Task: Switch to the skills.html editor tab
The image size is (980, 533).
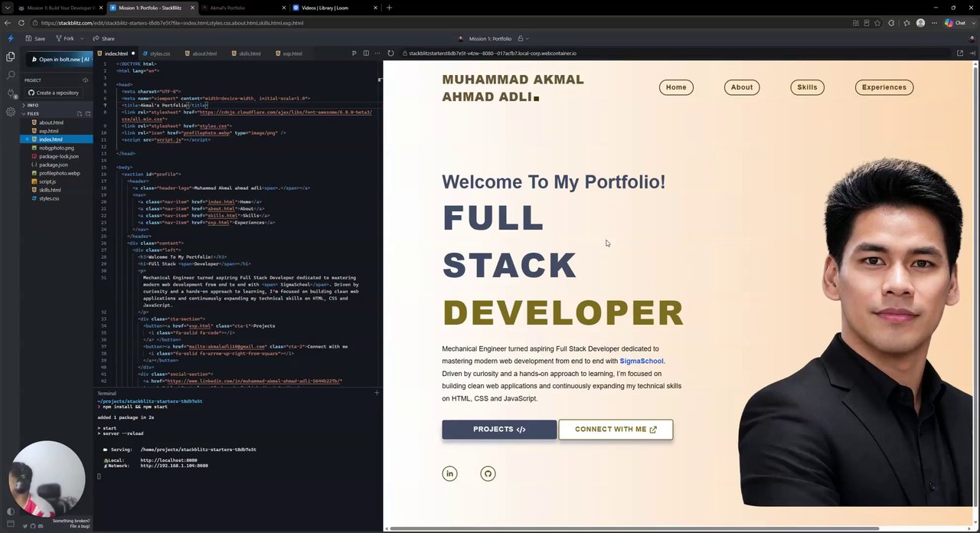Action: pyautogui.click(x=250, y=54)
